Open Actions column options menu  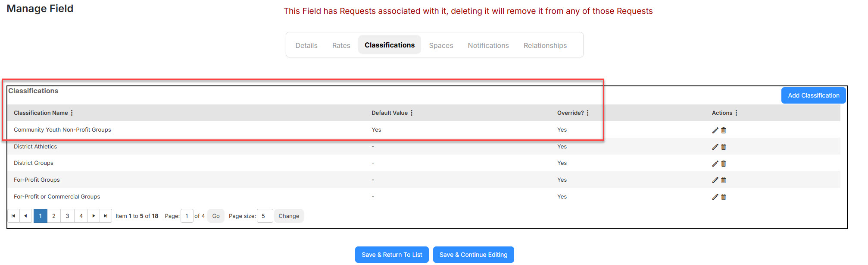(x=736, y=113)
